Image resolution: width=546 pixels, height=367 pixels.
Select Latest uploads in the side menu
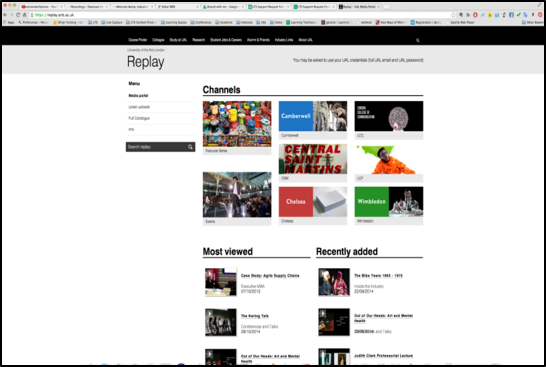pos(139,107)
